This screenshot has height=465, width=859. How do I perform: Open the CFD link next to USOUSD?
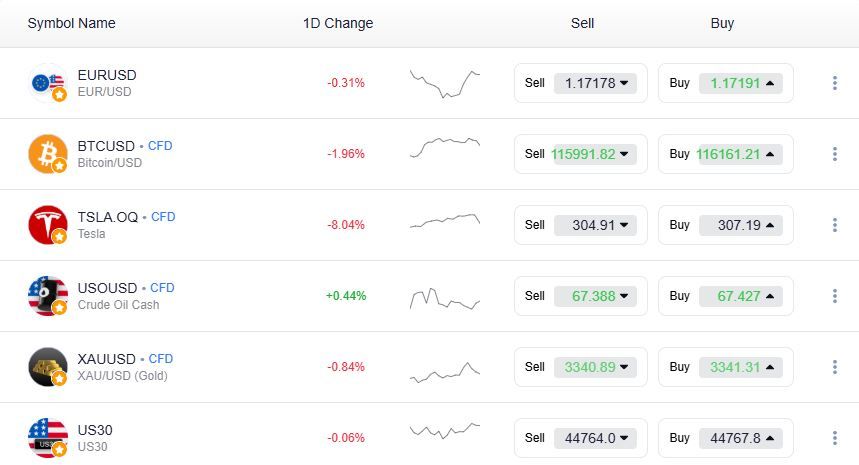click(x=162, y=288)
